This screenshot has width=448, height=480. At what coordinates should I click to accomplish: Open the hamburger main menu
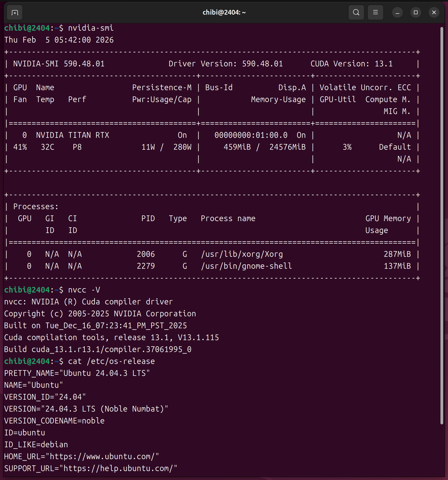point(375,12)
